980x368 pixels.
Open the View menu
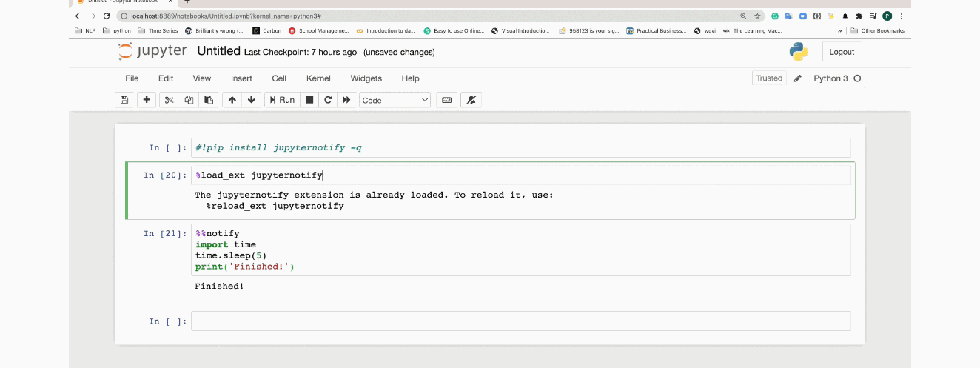coord(202,78)
